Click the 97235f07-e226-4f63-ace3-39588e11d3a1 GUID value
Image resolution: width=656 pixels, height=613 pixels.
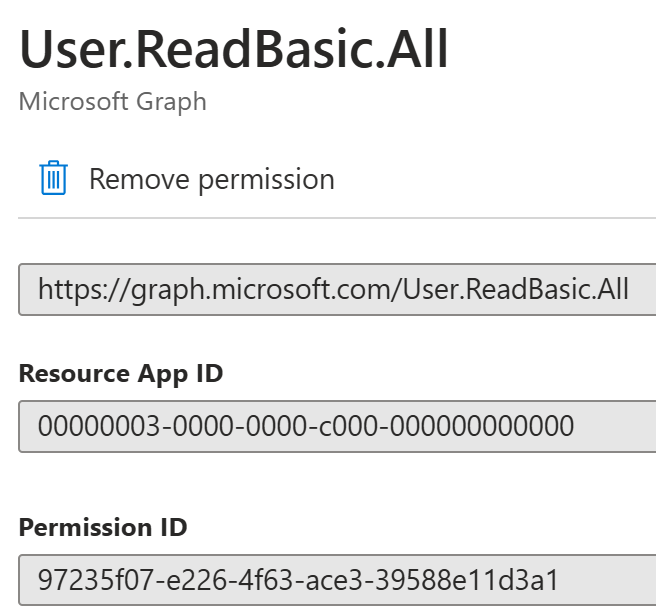click(298, 580)
